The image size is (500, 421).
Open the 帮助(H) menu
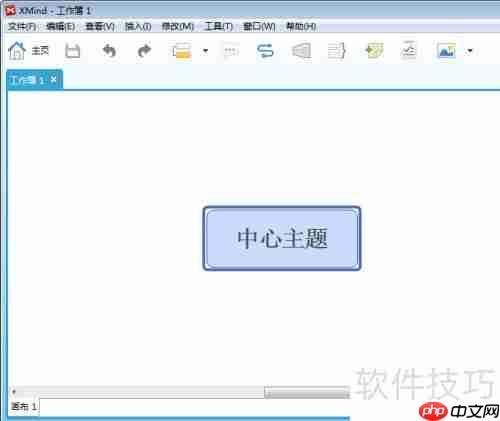(301, 26)
